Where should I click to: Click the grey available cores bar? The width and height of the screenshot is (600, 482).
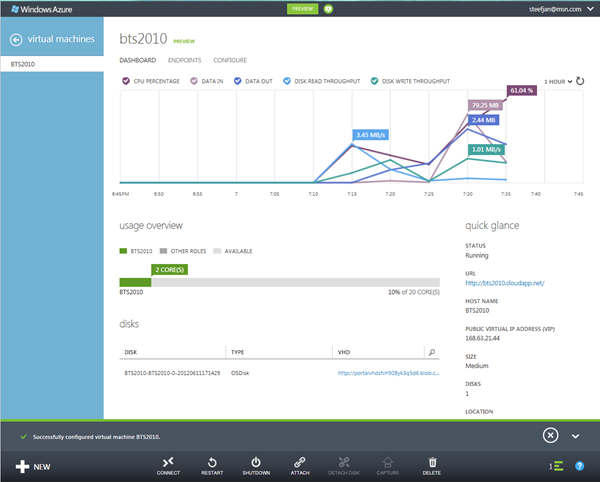coord(295,282)
